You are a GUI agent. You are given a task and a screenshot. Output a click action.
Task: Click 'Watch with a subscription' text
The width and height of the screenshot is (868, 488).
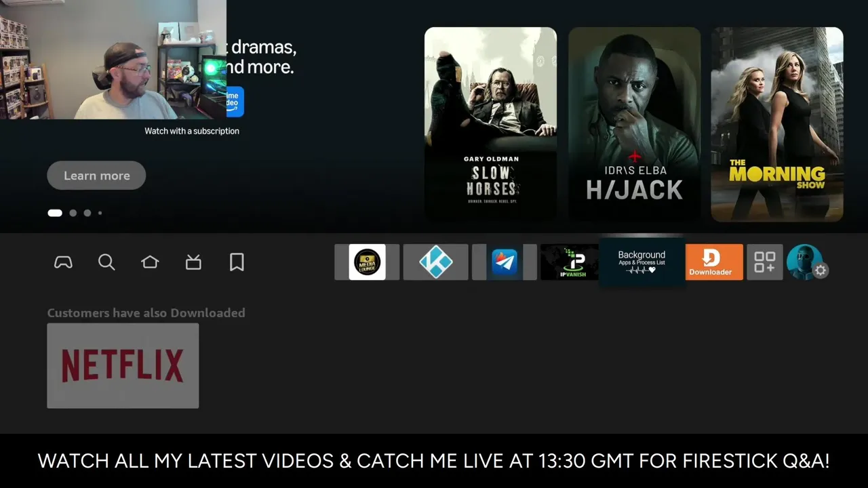[192, 131]
